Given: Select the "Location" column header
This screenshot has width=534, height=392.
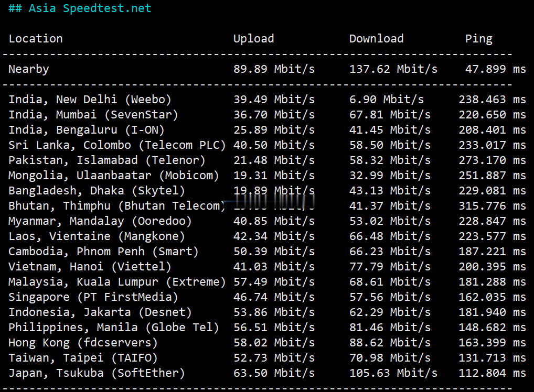Looking at the screenshot, I should [36, 38].
